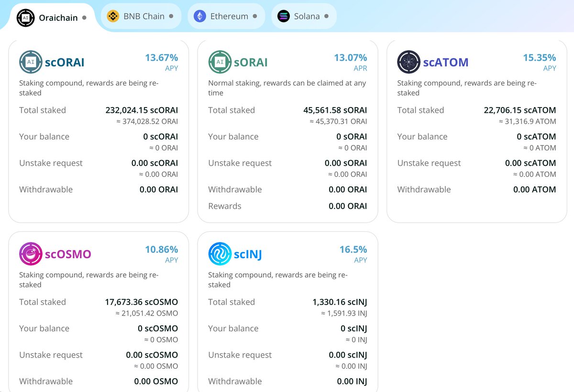
Task: Click the 0.00 OSMO withdrawable value
Action: point(156,381)
